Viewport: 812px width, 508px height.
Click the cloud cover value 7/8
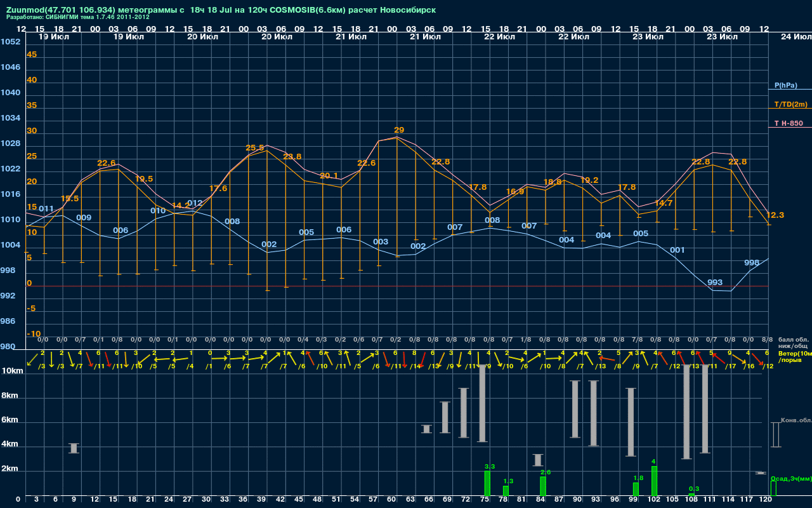(x=637, y=340)
